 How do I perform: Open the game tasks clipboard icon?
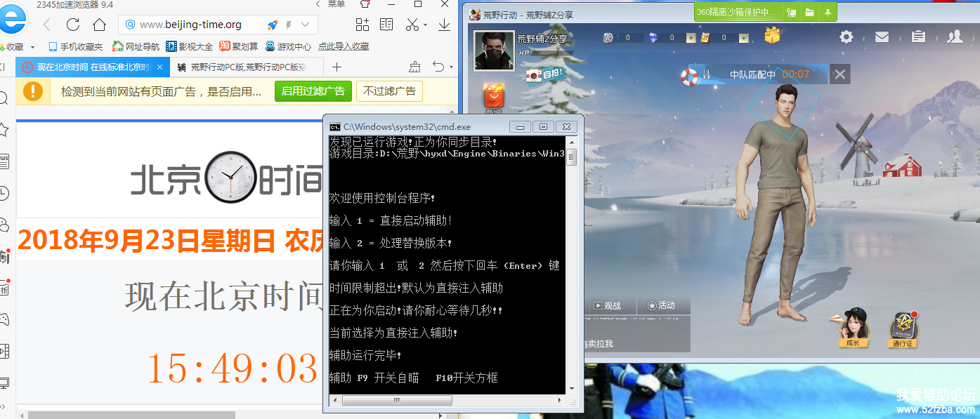(x=917, y=36)
